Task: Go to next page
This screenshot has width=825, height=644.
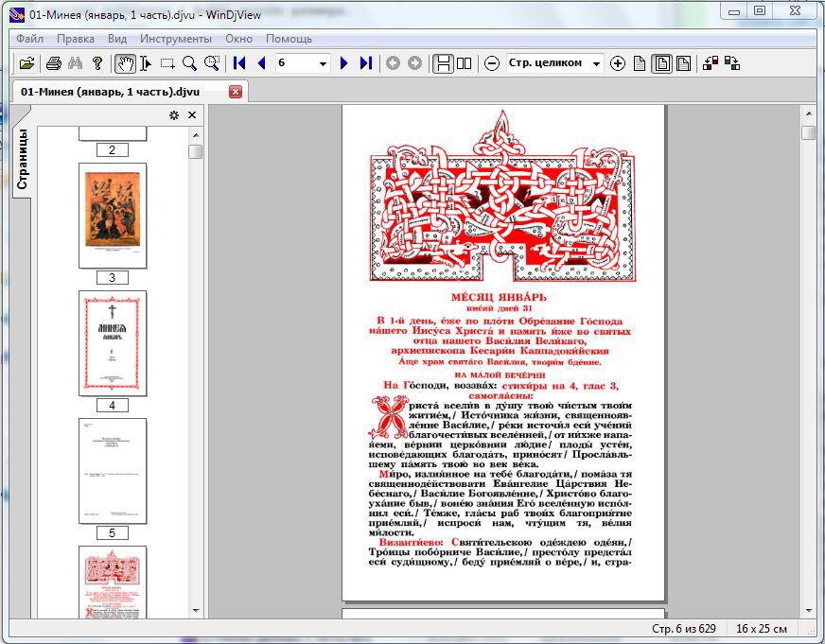Action: click(x=344, y=63)
